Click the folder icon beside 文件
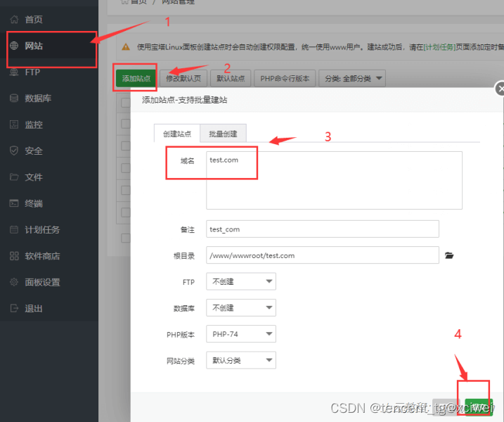Image resolution: width=504 pixels, height=422 pixels. pyautogui.click(x=14, y=177)
